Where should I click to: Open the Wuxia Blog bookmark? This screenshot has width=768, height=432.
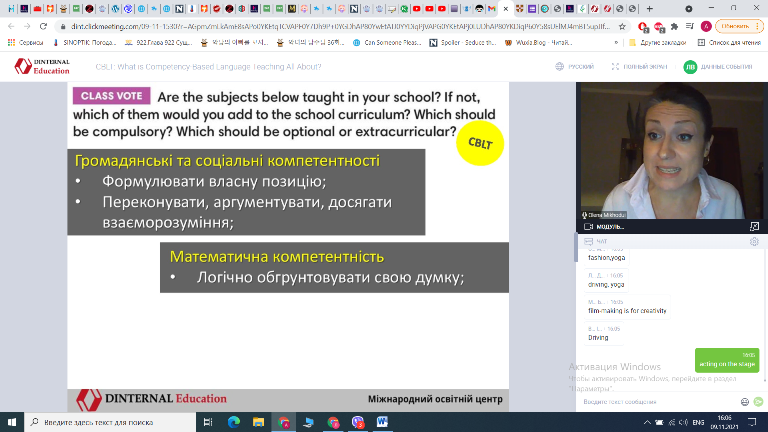pyautogui.click(x=538, y=43)
